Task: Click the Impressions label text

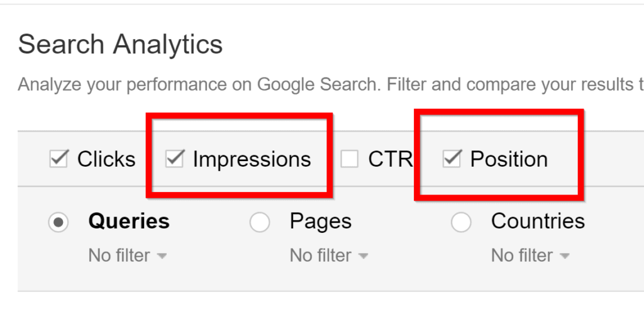Action: click(x=252, y=159)
